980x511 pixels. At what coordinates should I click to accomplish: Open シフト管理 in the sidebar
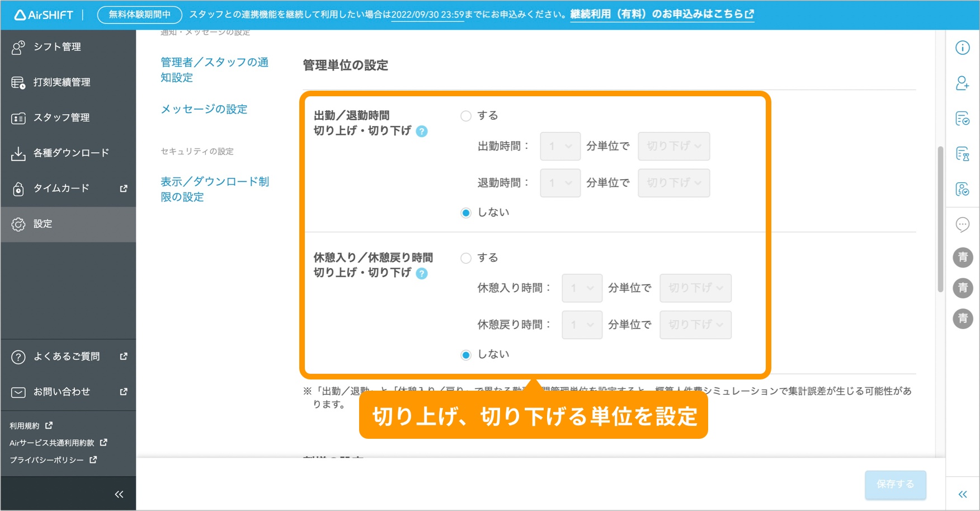(57, 47)
